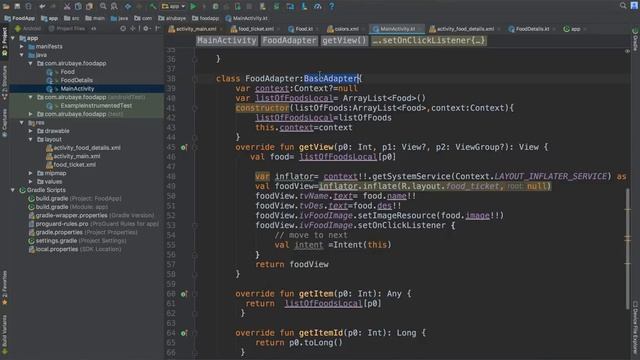Click the Save All toolbar icon
Viewport: 640px width, 360px height.
click(17, 6)
